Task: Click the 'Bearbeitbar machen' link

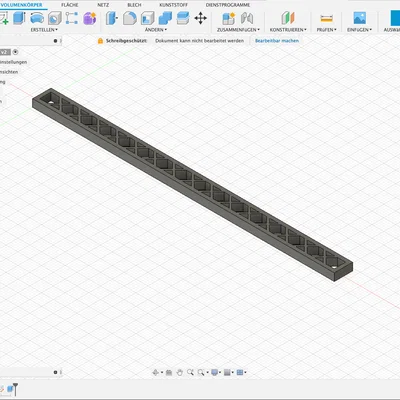Action: [277, 41]
